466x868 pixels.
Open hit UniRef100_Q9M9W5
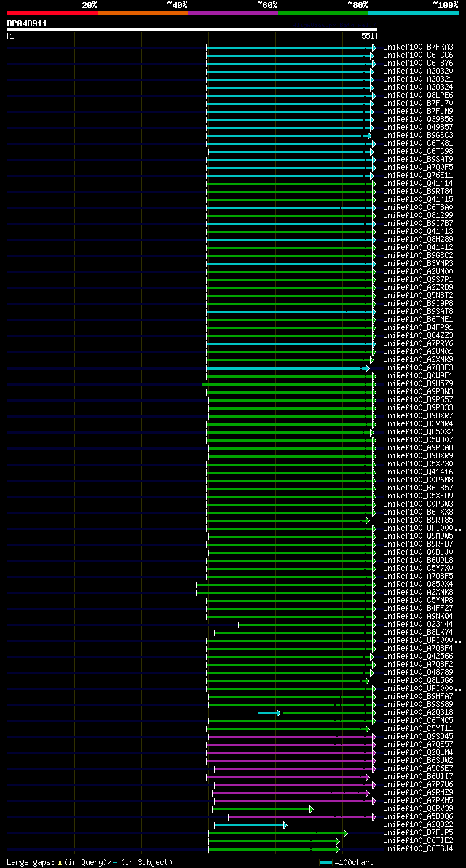coord(418,536)
